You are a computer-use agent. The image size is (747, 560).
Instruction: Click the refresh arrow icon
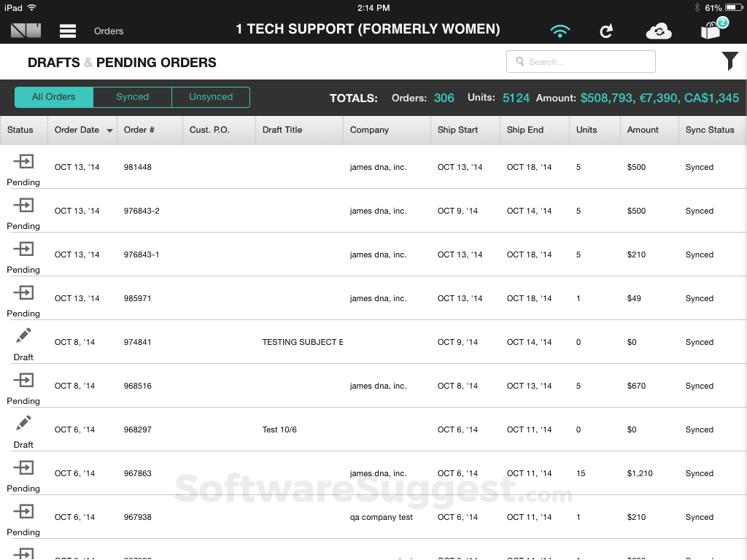point(606,31)
